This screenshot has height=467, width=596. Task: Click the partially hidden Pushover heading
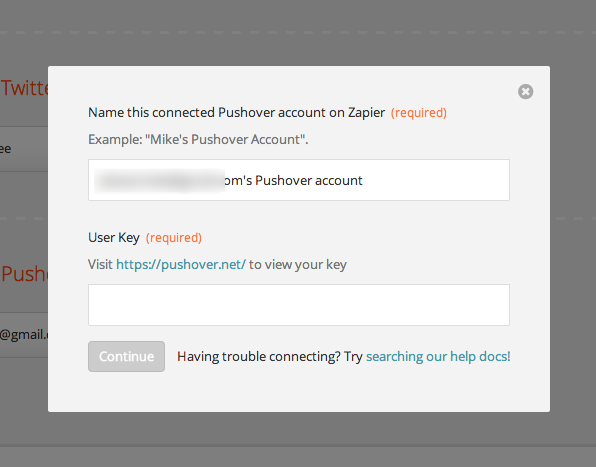[24, 274]
